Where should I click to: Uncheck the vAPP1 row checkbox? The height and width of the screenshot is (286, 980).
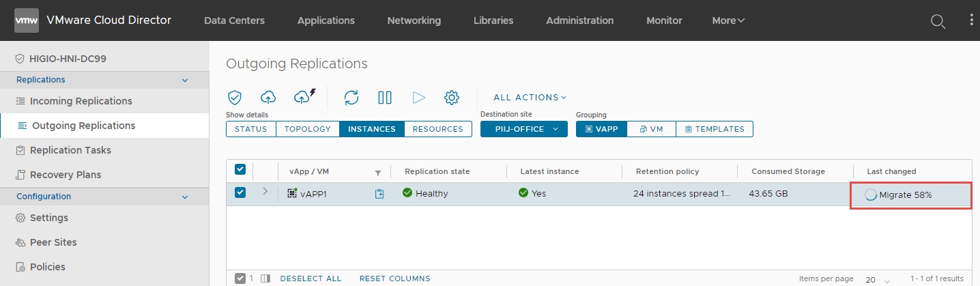240,193
